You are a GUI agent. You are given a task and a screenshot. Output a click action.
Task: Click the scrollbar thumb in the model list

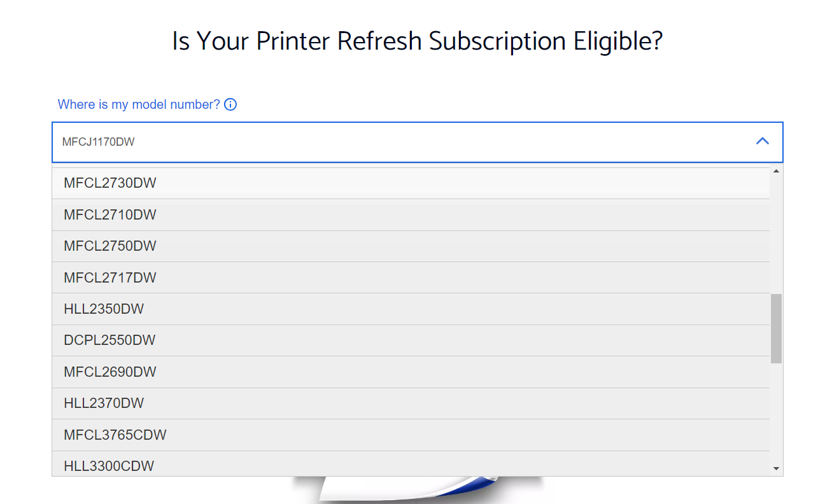point(776,325)
